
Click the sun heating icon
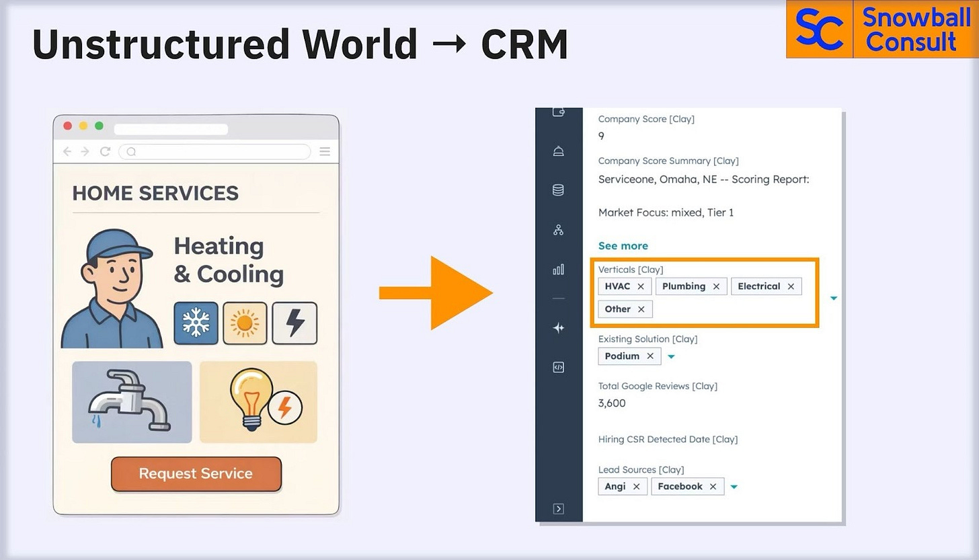[x=245, y=323]
